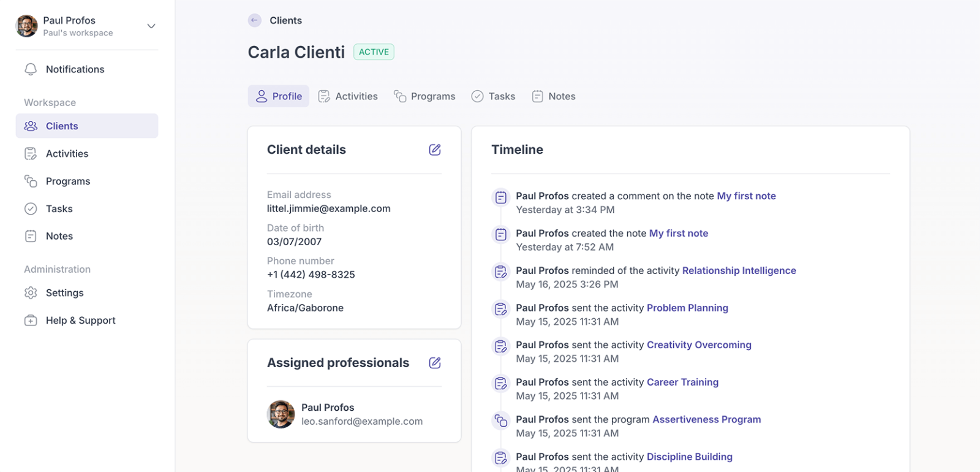
Task: Edit Client details with pencil icon
Action: coord(435,150)
